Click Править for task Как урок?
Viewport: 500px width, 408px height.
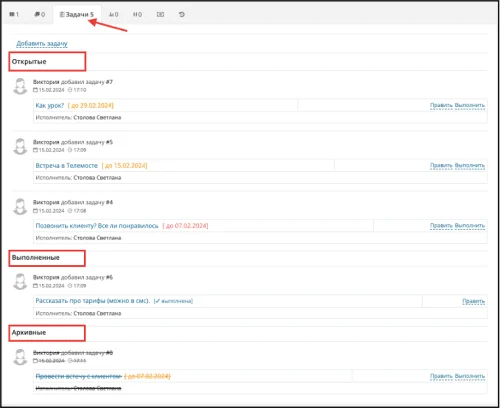click(441, 105)
